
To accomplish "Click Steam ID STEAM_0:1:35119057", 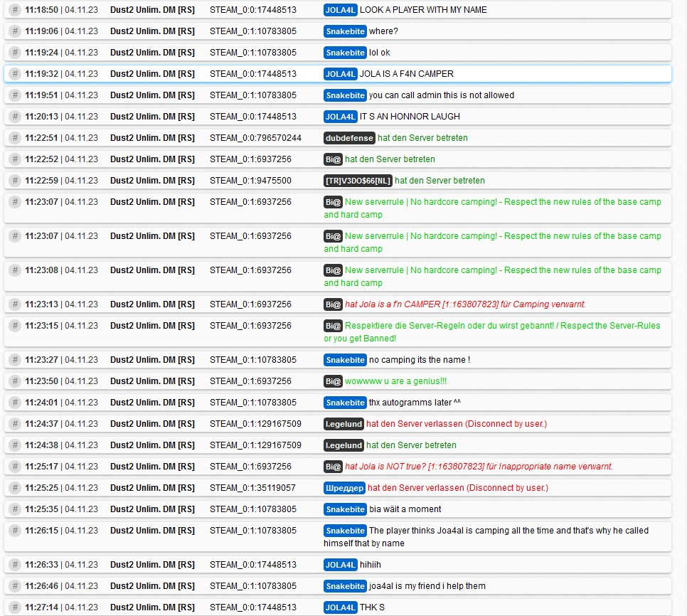I will pyautogui.click(x=252, y=488).
